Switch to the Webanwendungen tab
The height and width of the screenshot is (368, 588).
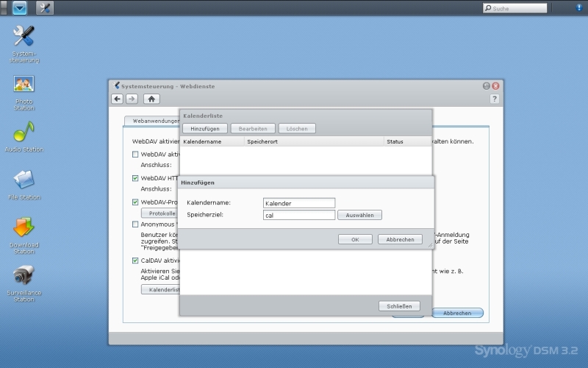coord(152,121)
